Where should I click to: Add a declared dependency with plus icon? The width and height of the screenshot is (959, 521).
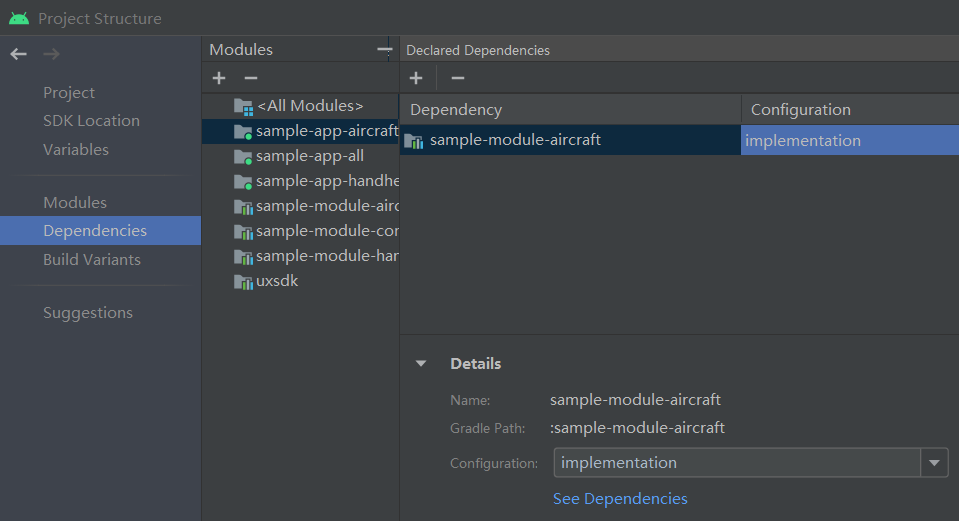(416, 78)
